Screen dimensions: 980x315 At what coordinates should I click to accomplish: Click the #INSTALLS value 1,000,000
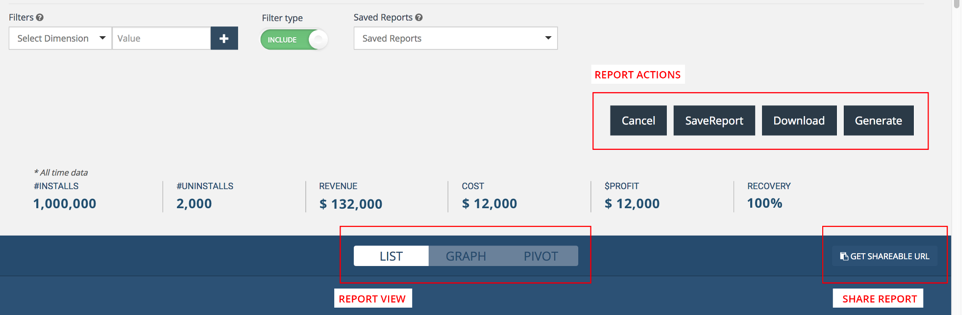65,204
